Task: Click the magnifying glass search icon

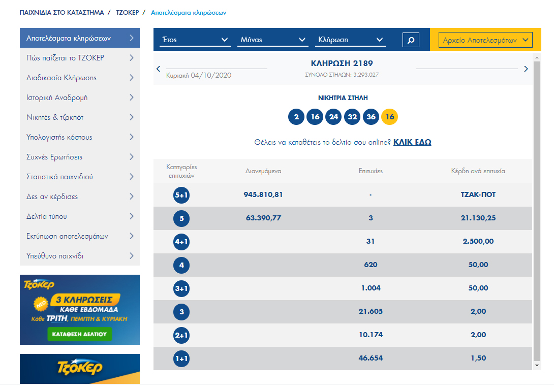Action: pyautogui.click(x=411, y=40)
